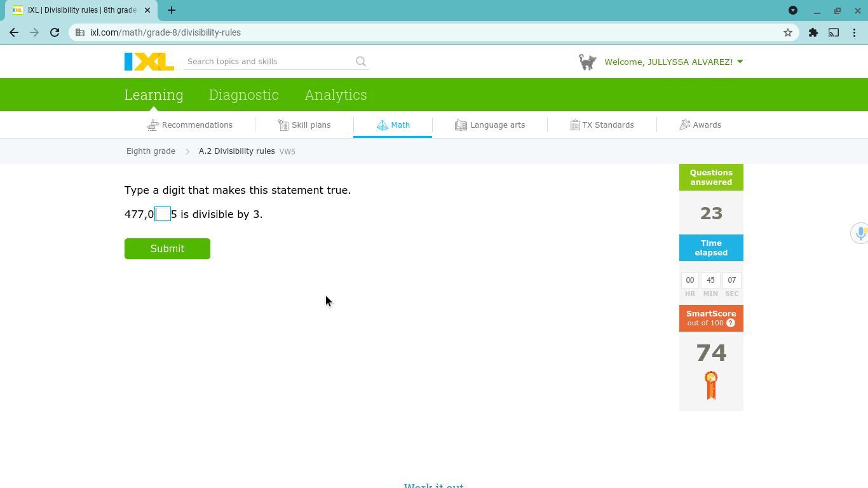
Task: Click the orange ribbon award icon
Action: pos(711,385)
